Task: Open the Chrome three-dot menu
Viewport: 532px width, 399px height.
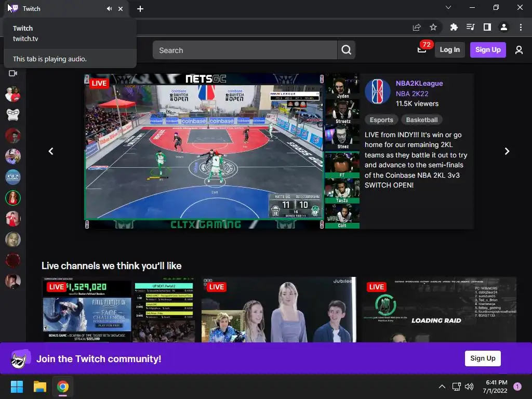Action: 521,27
